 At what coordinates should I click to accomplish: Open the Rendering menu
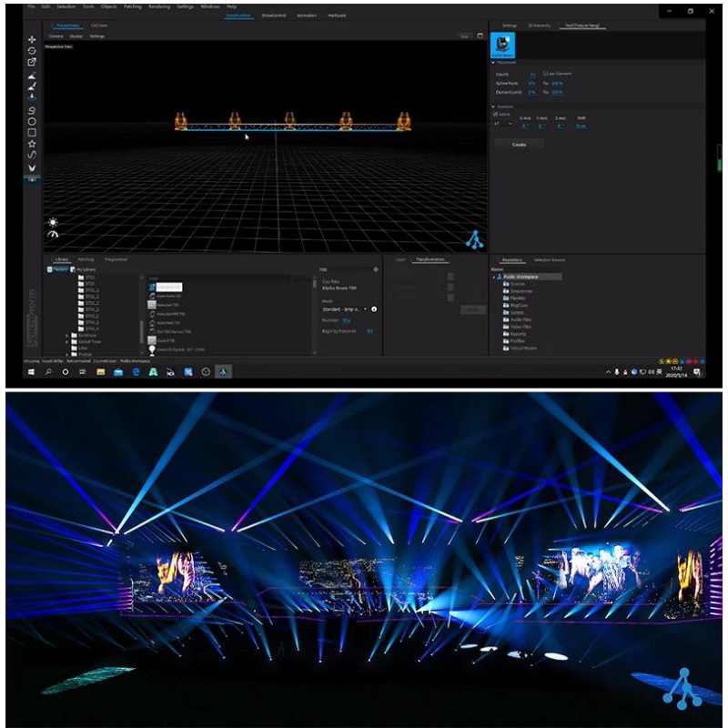(x=158, y=6)
